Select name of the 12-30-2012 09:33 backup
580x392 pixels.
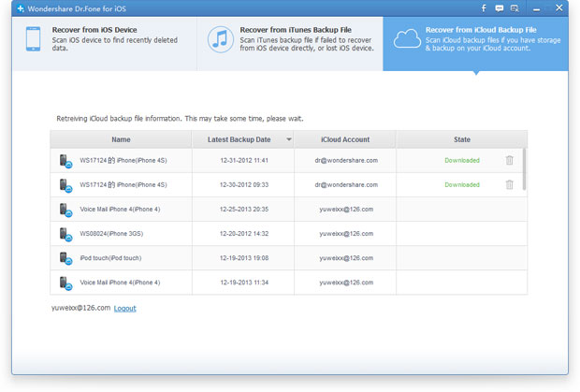(123, 184)
